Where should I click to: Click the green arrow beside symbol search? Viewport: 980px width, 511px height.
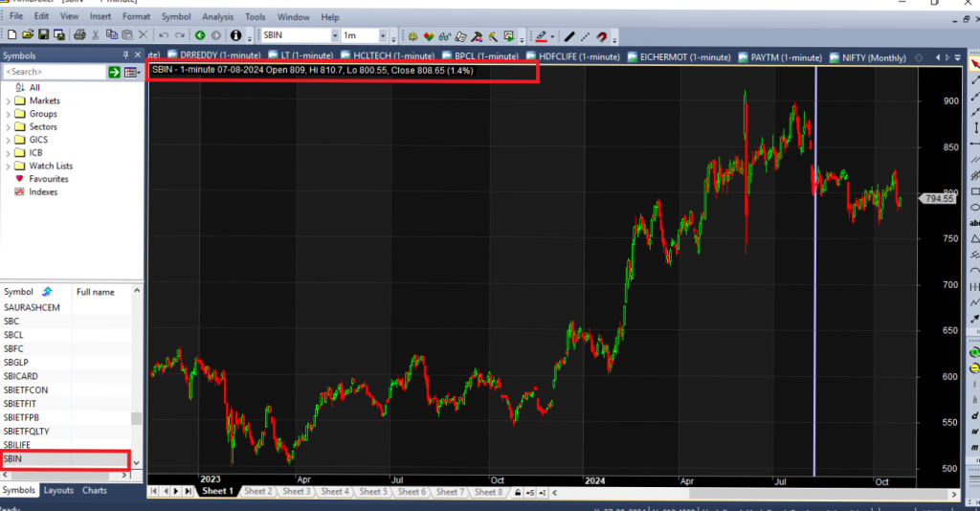pos(115,73)
